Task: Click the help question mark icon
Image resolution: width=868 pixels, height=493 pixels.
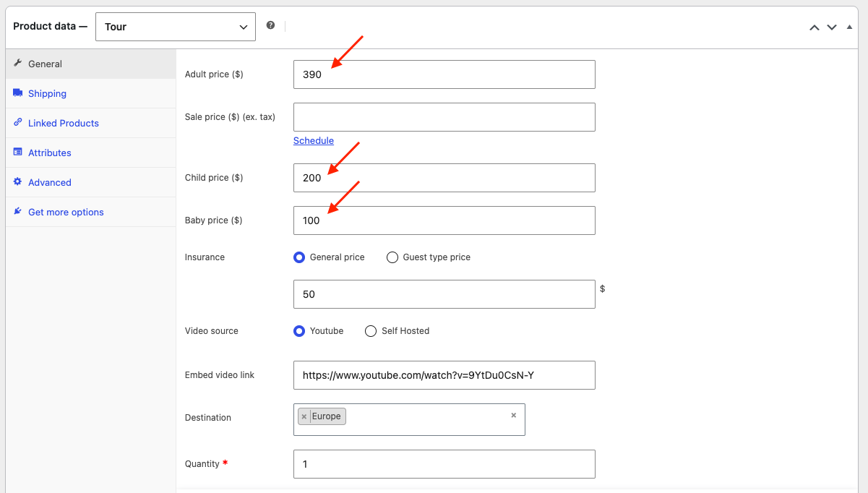Action: point(270,25)
